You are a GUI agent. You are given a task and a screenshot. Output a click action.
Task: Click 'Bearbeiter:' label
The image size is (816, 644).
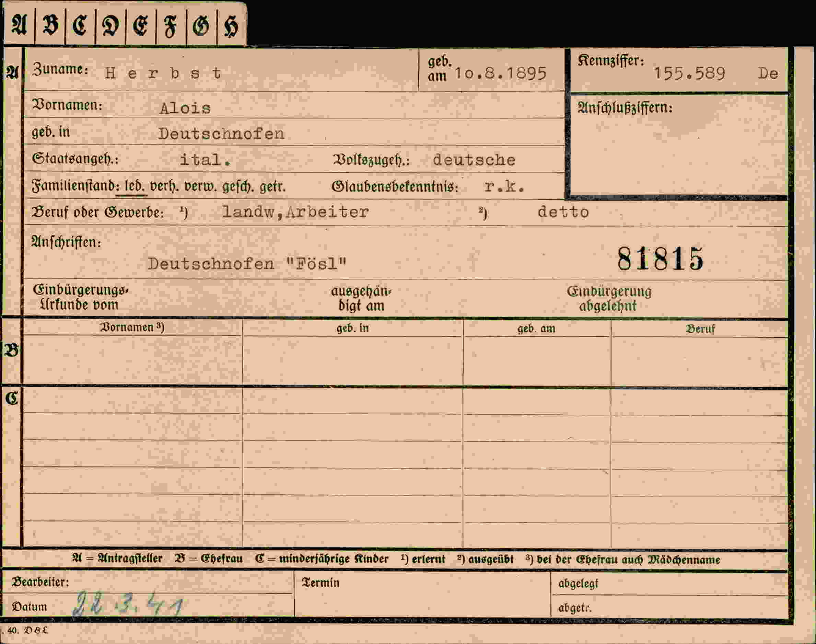41,582
